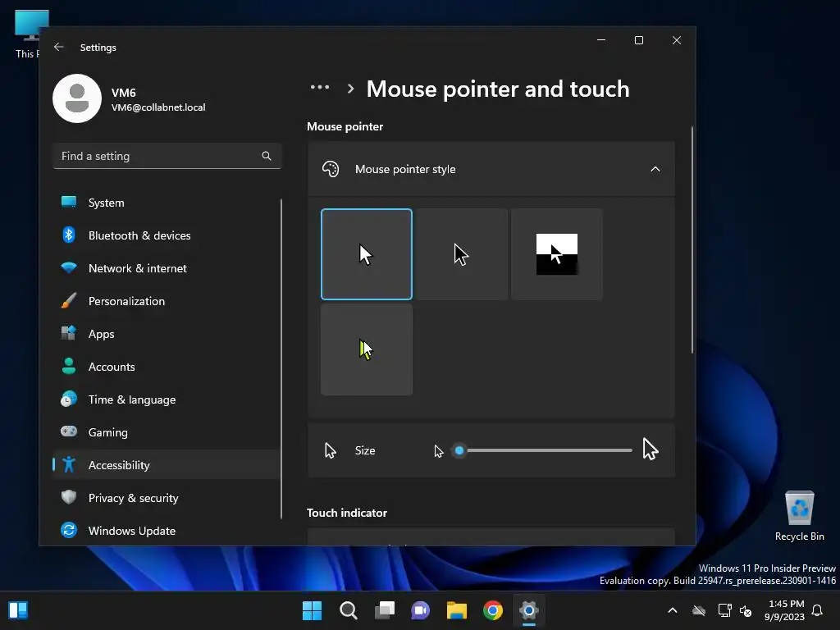
Task: Click the Settings content pane scrollbar
Action: 692,240
